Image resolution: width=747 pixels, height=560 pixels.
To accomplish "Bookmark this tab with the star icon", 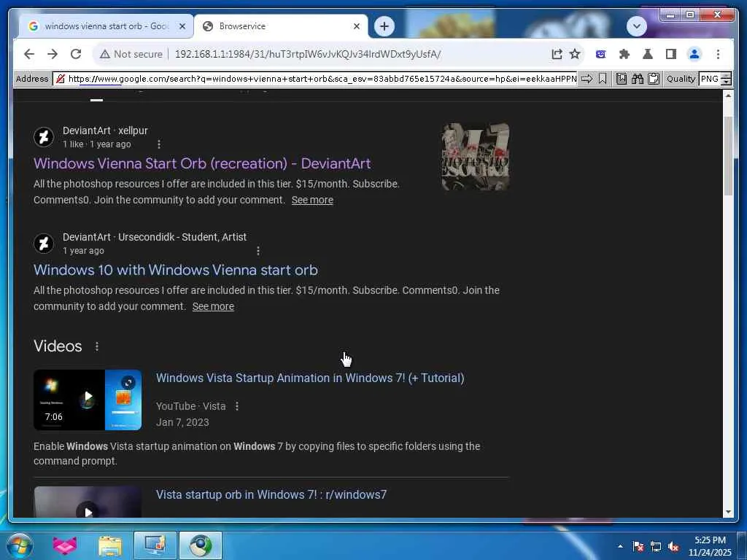I will 575,54.
